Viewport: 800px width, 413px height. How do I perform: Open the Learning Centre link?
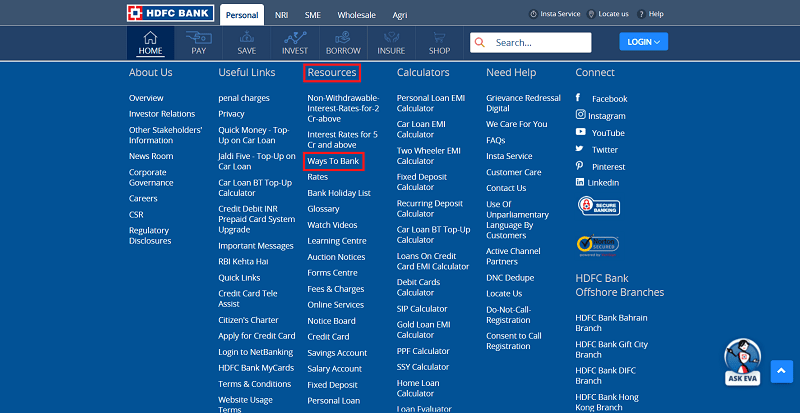pyautogui.click(x=337, y=241)
